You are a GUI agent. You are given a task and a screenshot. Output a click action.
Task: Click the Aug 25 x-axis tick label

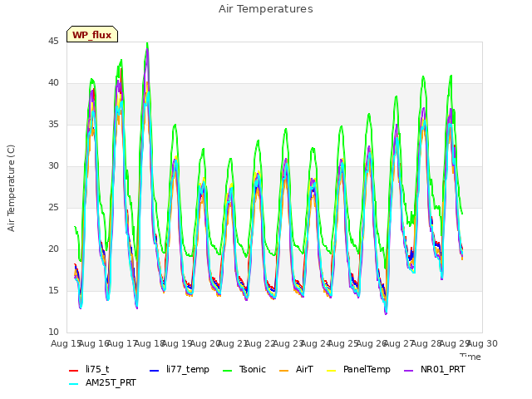[343, 344]
